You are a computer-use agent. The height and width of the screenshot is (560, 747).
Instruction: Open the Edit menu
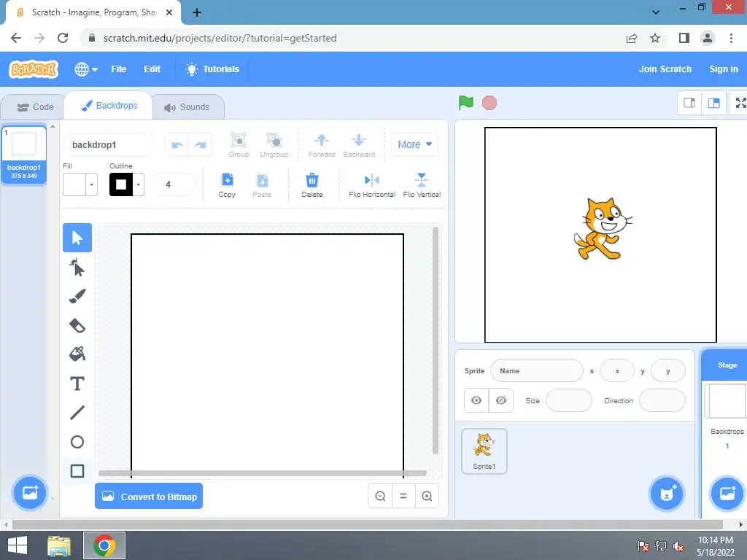coord(152,69)
